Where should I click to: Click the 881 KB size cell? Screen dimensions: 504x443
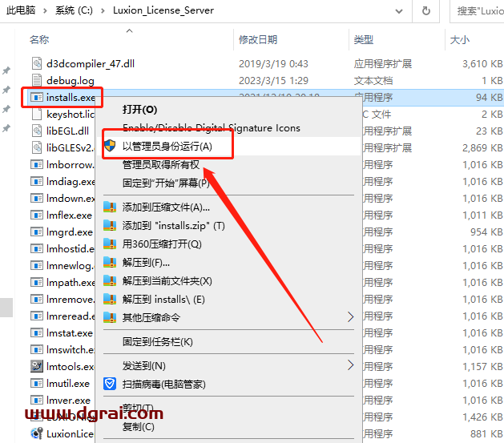486,434
